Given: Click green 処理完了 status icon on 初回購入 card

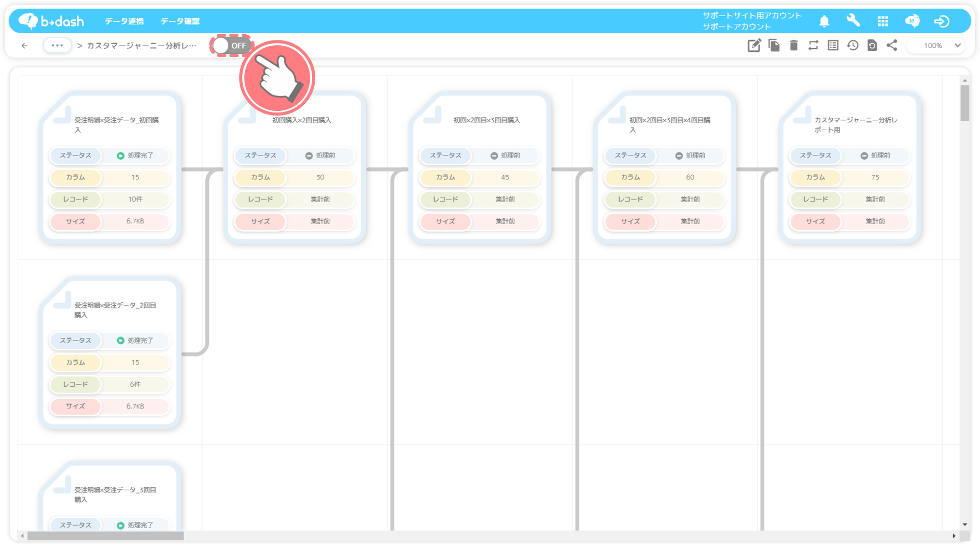Looking at the screenshot, I should click(x=120, y=156).
